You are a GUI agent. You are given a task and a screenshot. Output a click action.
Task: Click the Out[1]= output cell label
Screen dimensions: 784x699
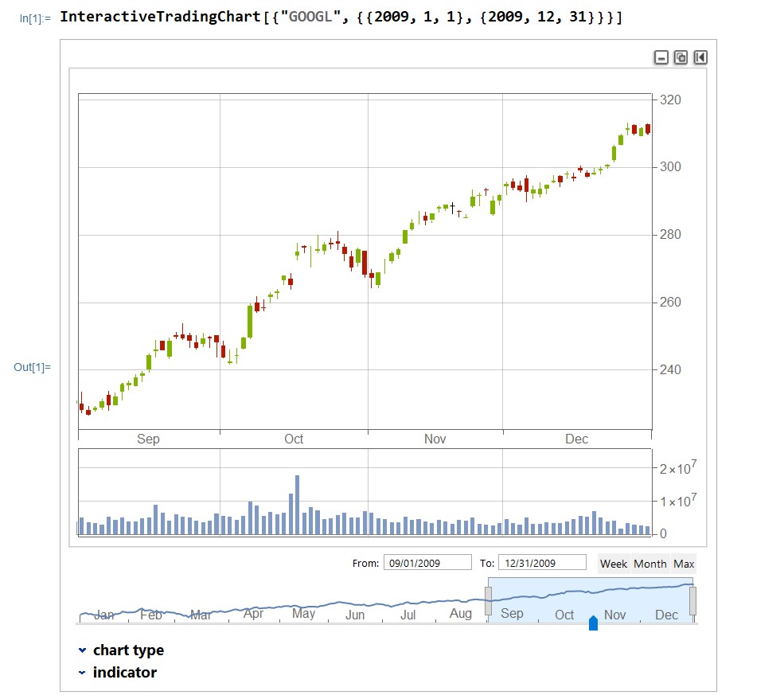(x=32, y=368)
